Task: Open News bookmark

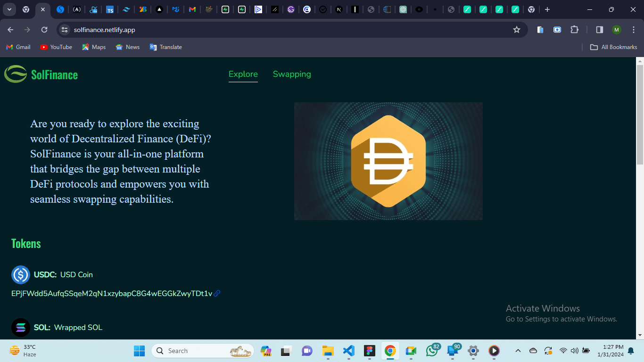Action: [128, 47]
